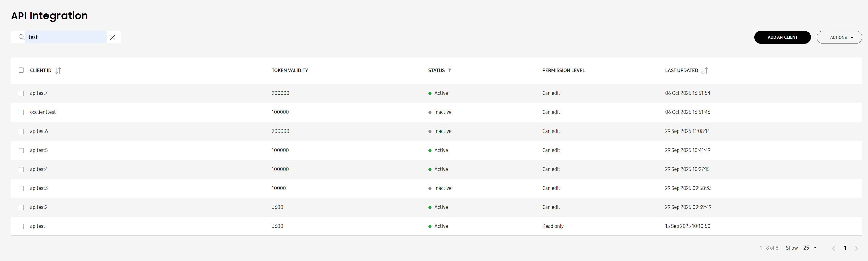Clear the search field using the X icon
868x261 pixels.
tap(113, 37)
